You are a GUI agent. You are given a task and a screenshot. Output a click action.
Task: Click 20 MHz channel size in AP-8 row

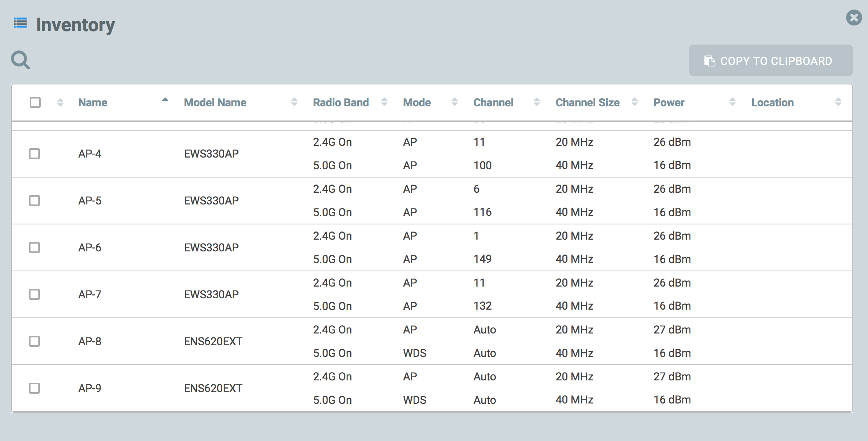(574, 330)
